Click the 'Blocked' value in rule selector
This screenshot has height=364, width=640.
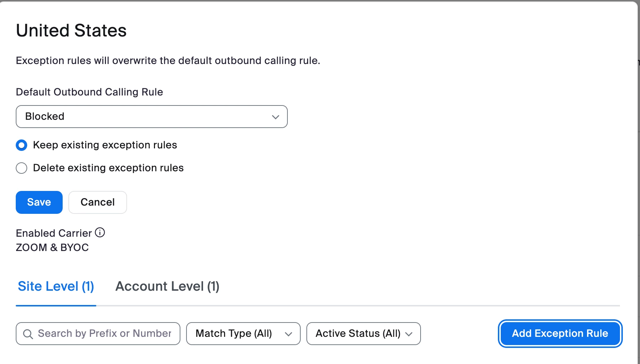tap(45, 117)
